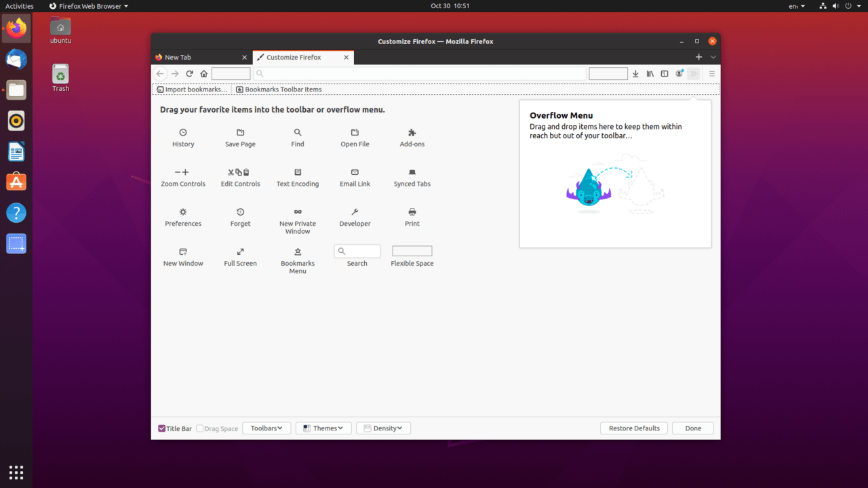
Task: Pick the New Window item
Action: [x=183, y=258]
